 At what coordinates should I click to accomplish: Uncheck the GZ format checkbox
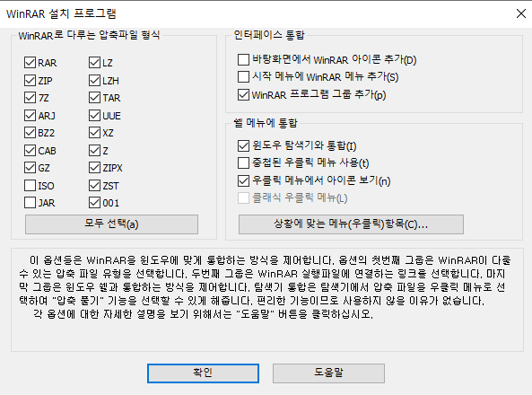tap(30, 168)
